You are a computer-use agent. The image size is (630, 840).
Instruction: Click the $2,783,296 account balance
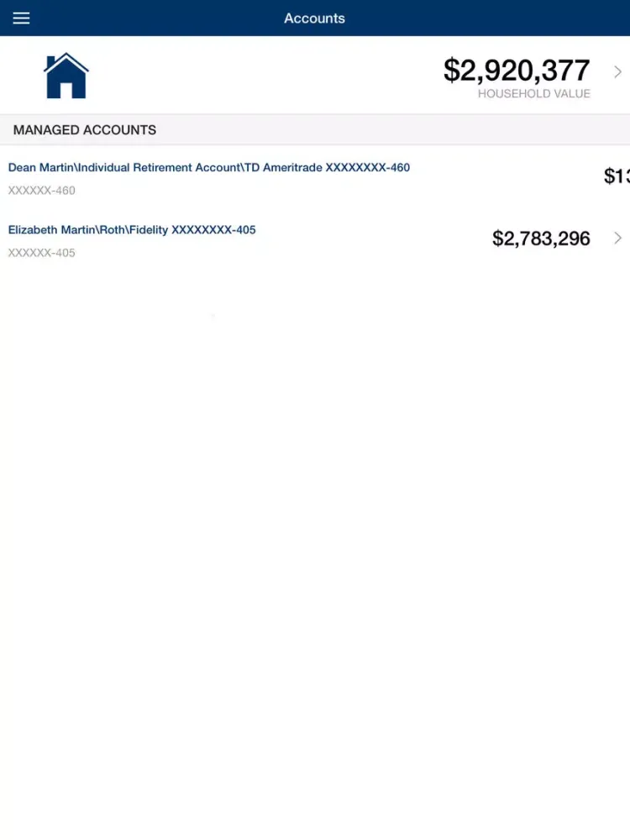point(541,239)
